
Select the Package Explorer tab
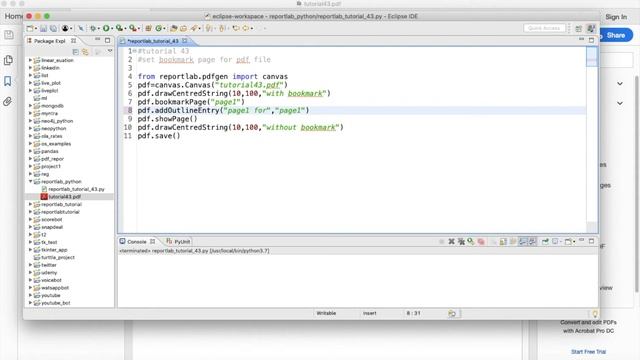[x=49, y=41]
